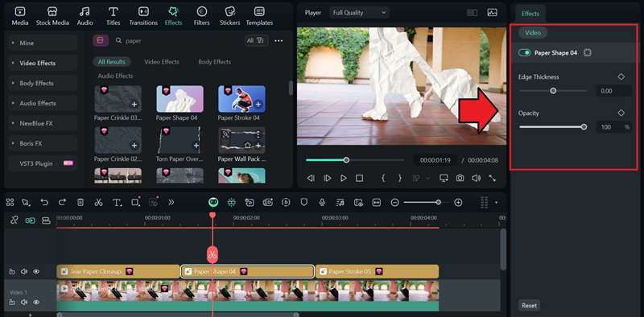644x317 pixels.
Task: Expand the Audio Effects category
Action: (43, 103)
